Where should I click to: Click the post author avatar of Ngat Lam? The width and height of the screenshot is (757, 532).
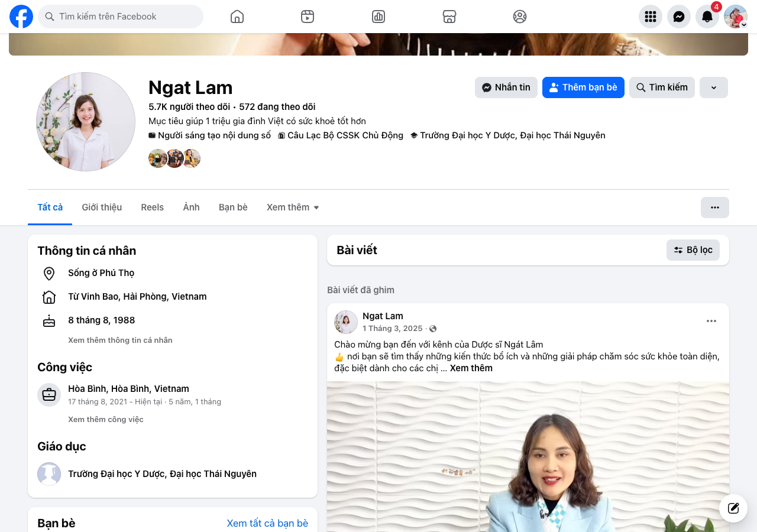pyautogui.click(x=346, y=322)
